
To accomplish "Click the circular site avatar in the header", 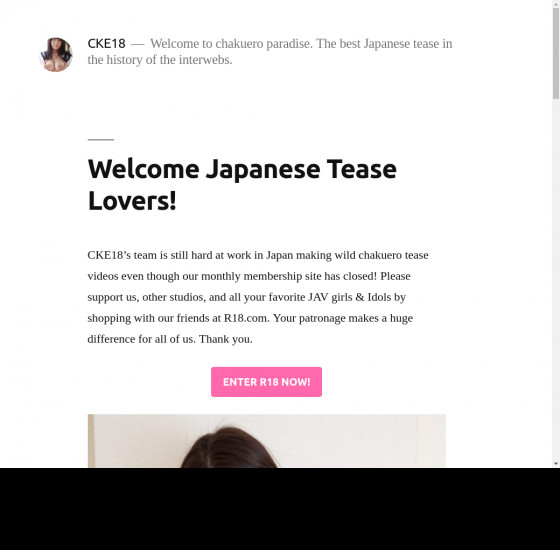I will point(56,55).
